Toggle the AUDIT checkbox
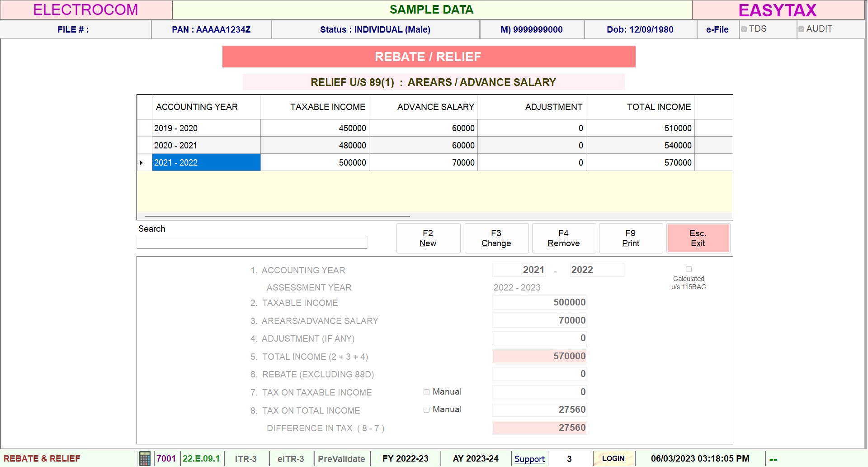This screenshot has width=868, height=467. pyautogui.click(x=801, y=29)
